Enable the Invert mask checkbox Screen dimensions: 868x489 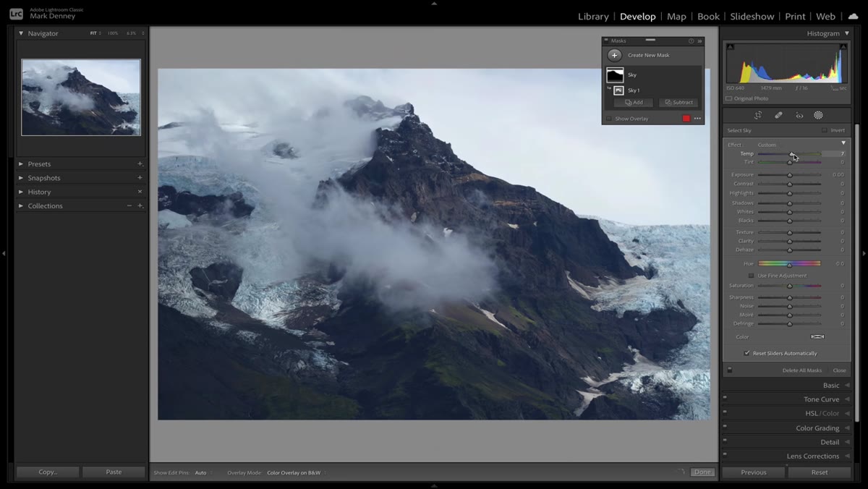[x=824, y=130]
